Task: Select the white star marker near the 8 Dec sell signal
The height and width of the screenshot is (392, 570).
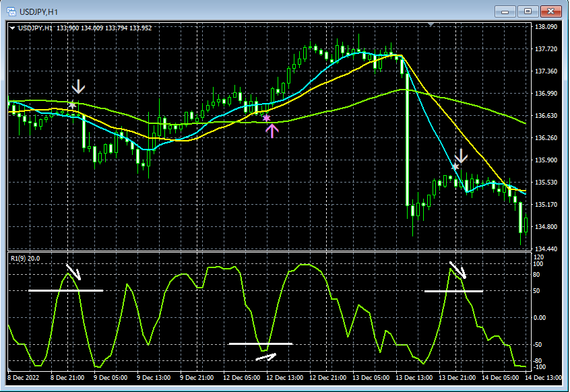Action: tap(72, 104)
